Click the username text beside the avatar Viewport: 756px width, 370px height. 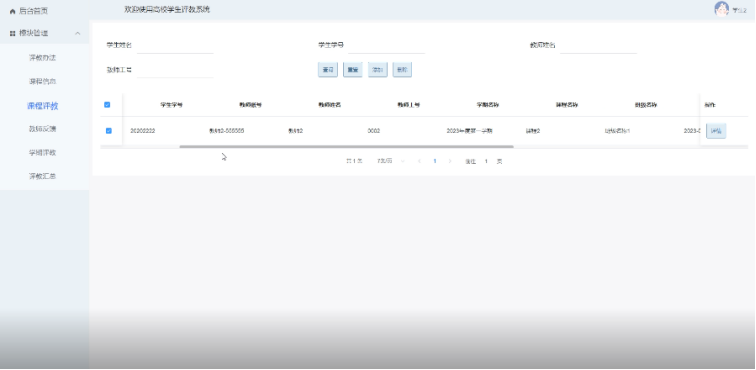pos(739,10)
